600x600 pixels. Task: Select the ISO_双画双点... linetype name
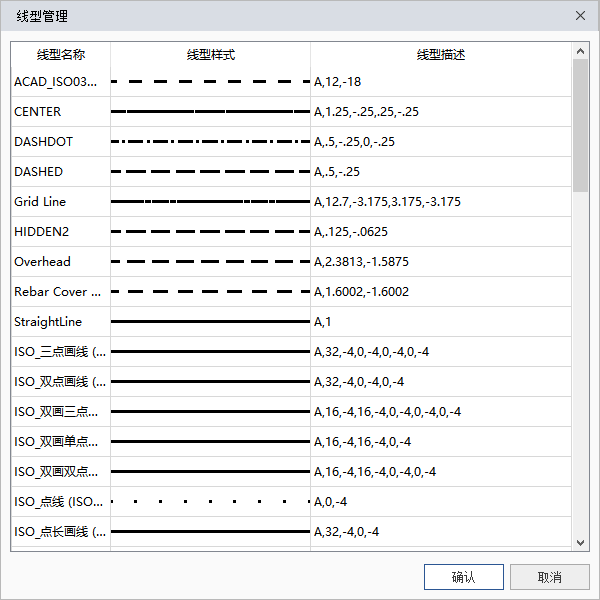56,472
